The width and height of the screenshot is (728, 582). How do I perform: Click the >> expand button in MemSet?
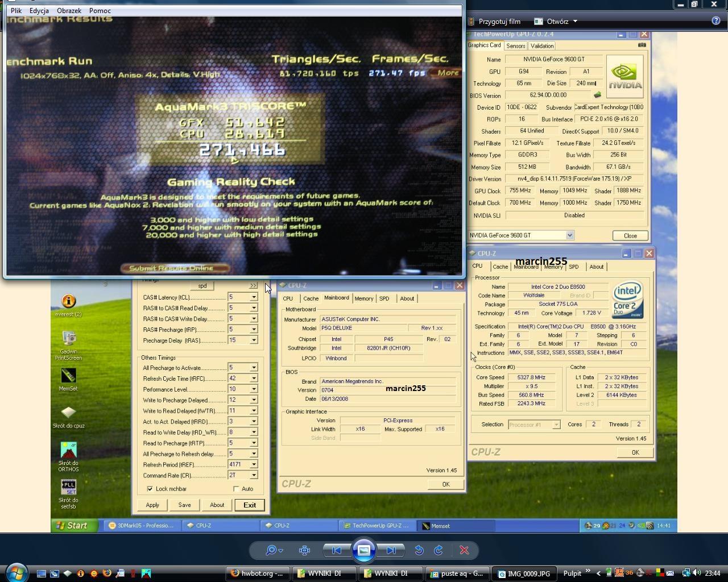tap(253, 286)
